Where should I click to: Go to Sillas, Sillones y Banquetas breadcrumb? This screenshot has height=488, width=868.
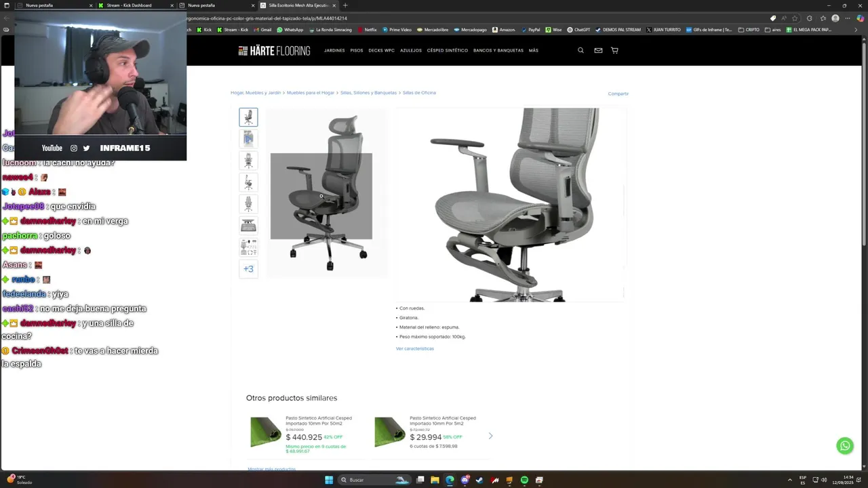click(x=368, y=93)
